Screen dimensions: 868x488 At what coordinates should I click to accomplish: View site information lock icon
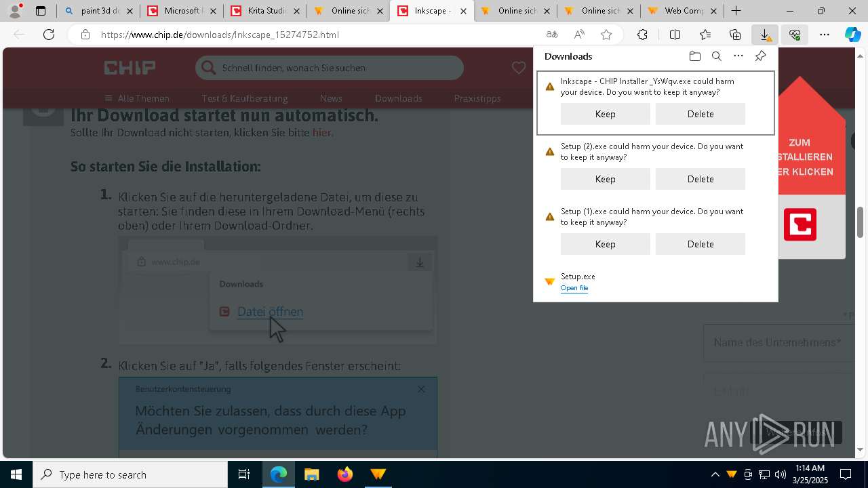click(x=85, y=35)
